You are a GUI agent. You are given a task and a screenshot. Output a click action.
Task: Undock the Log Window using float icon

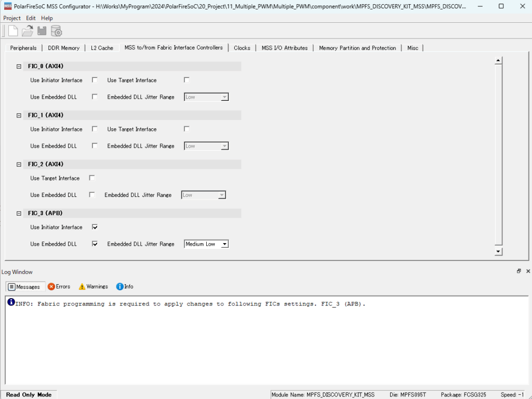click(x=518, y=271)
